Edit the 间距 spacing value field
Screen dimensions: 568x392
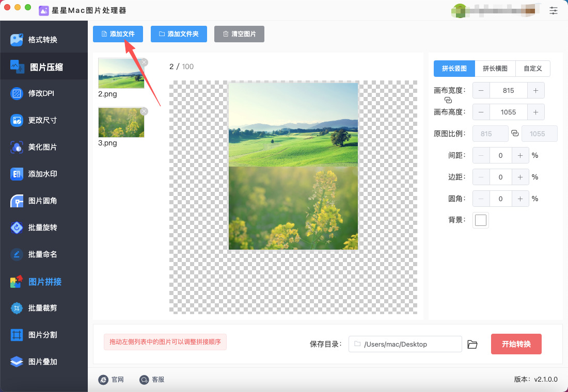point(501,155)
